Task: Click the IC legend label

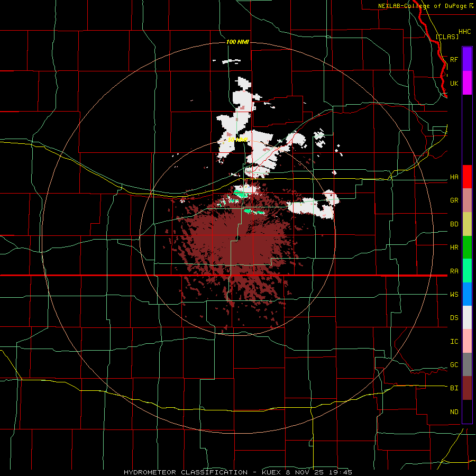Action: (x=454, y=342)
